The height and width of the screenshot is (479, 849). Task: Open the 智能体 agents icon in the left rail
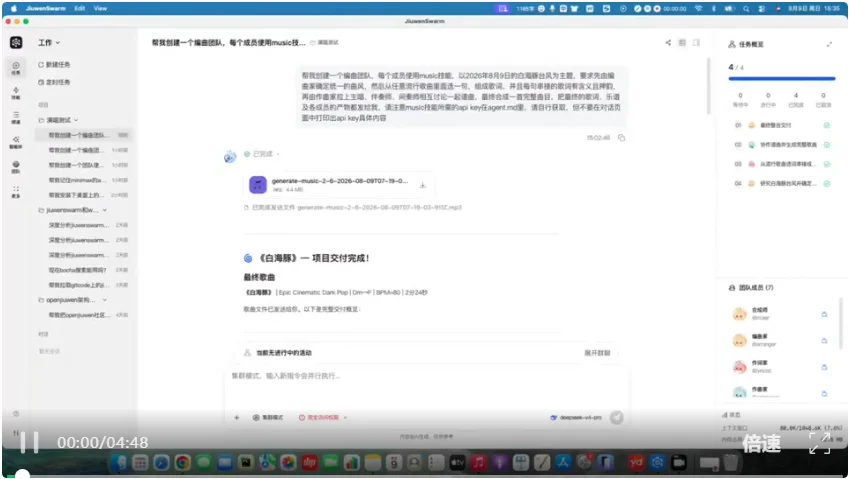click(16, 142)
